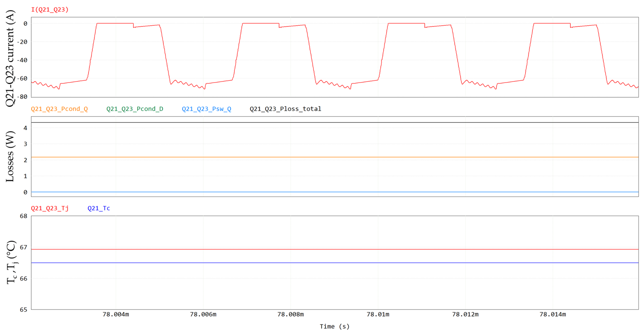
Task: Click the 78.006m time axis tick
Action: [x=203, y=314]
